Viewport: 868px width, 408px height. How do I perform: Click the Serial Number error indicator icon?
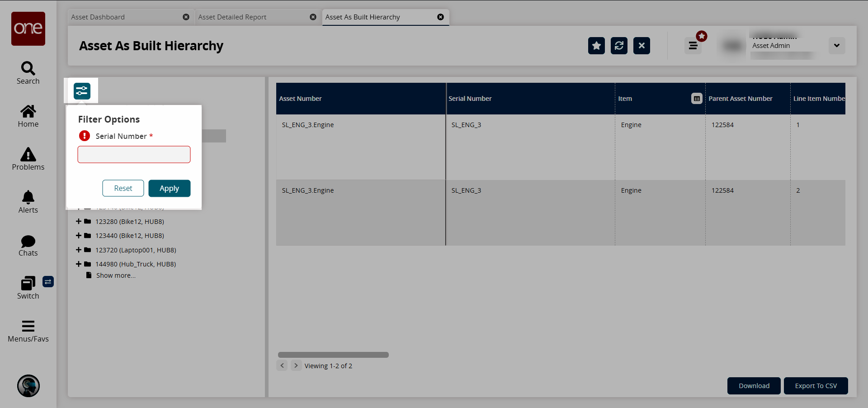click(x=85, y=136)
